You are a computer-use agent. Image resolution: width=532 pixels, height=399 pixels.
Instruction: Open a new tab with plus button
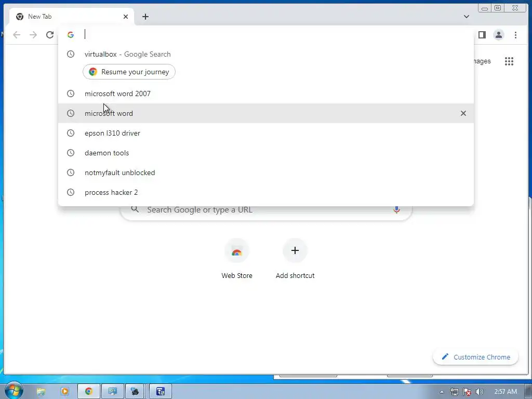click(145, 17)
